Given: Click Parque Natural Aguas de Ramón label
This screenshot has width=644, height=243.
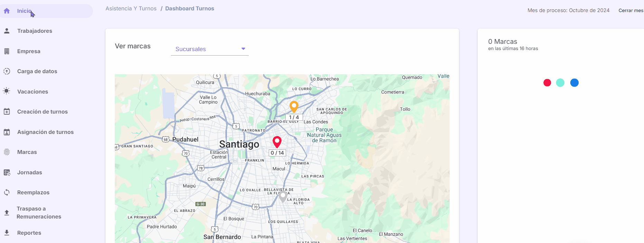Looking at the screenshot, I should [324, 135].
